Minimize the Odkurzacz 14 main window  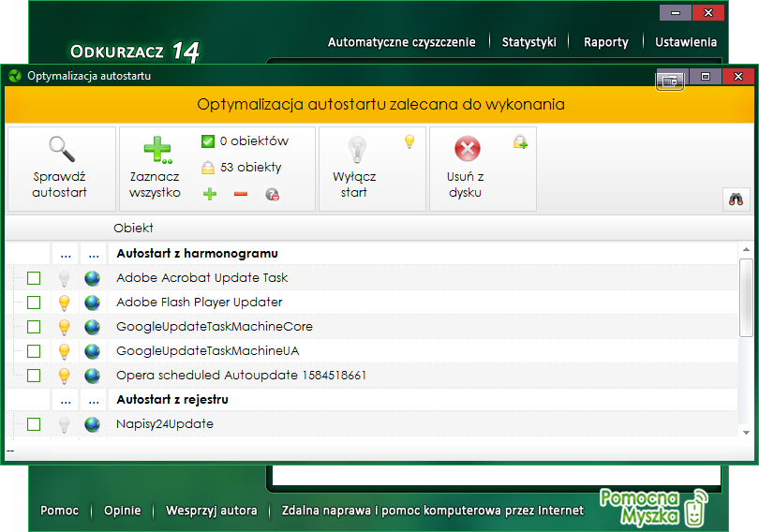pyautogui.click(x=676, y=13)
